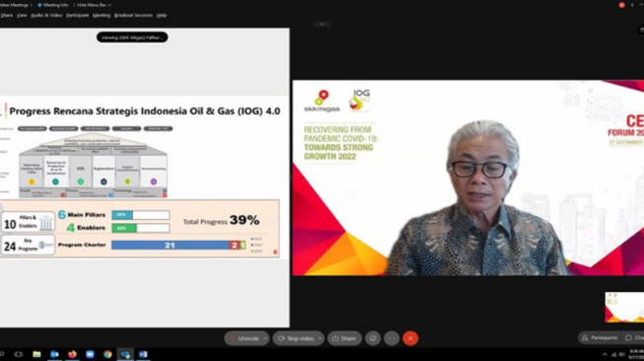Image resolution: width=644 pixels, height=361 pixels.
Task: Click the Share button in control bar
Action: point(344,338)
